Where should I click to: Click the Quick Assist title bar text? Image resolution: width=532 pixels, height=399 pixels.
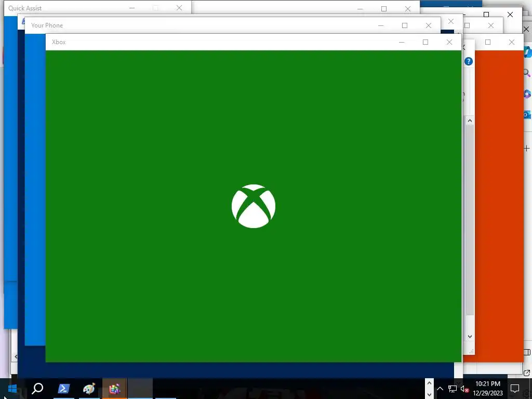[x=25, y=8]
